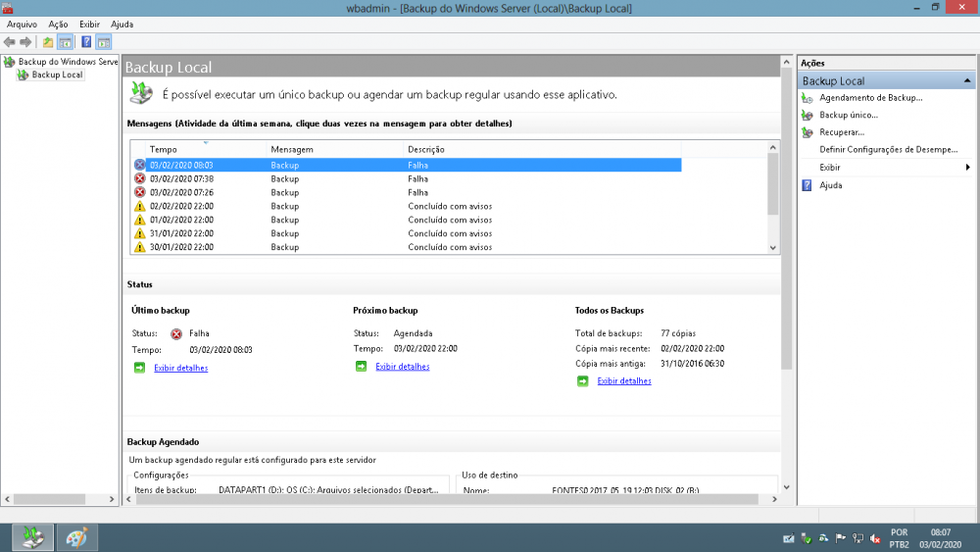980x552 pixels.
Task: Click tree pane horizontal scroll left arrow
Action: (8, 499)
